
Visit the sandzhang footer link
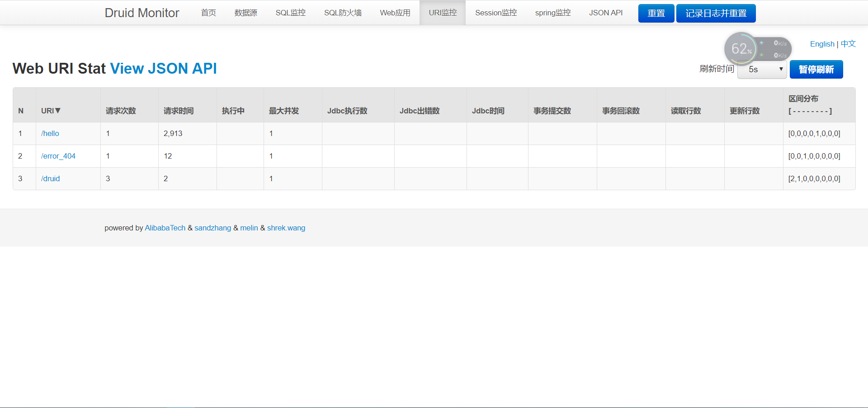click(213, 228)
